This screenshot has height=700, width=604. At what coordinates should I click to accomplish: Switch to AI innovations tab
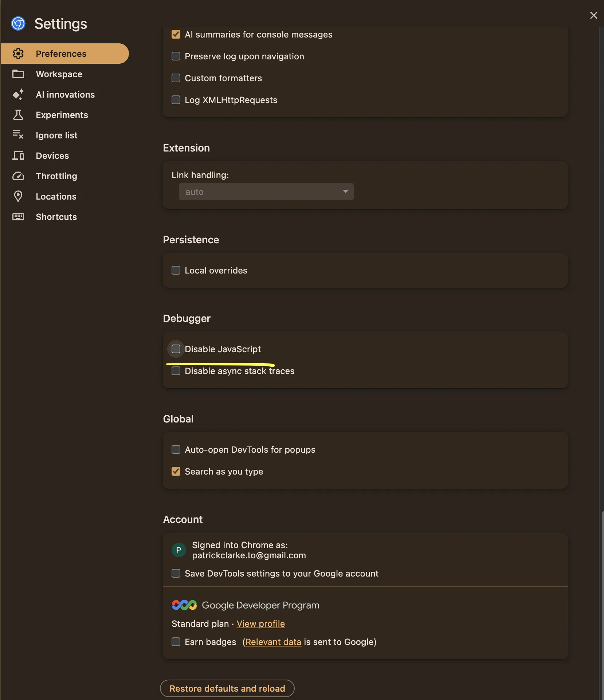coord(65,94)
